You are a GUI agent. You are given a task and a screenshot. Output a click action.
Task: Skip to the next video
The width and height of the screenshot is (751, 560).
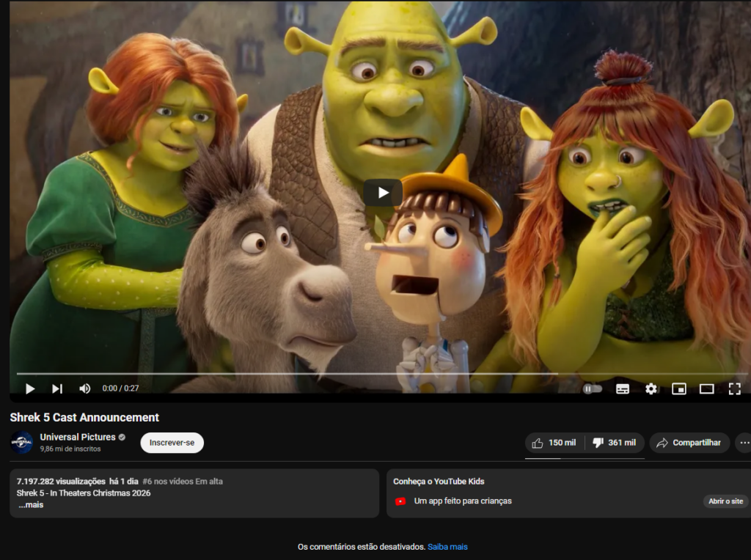[x=57, y=388]
